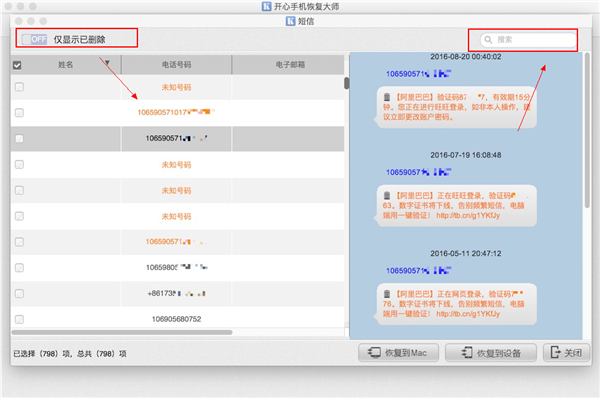Click trash icon in the 2016-05-11 message

point(387,294)
